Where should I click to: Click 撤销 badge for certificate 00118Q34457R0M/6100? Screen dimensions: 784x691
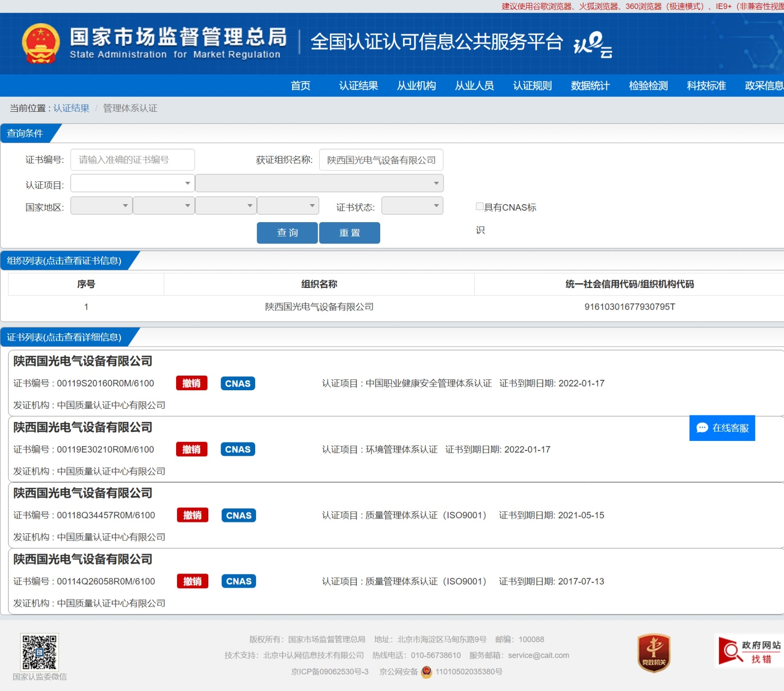click(x=193, y=515)
